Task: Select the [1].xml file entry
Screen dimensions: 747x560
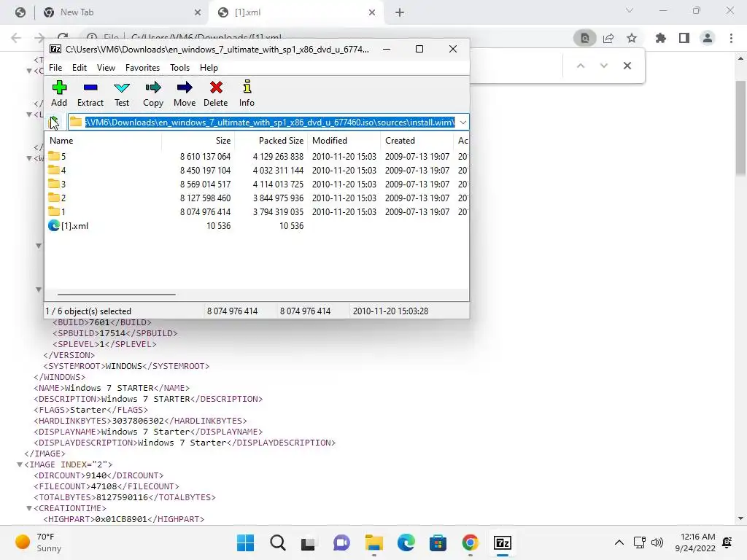Action: (x=68, y=226)
